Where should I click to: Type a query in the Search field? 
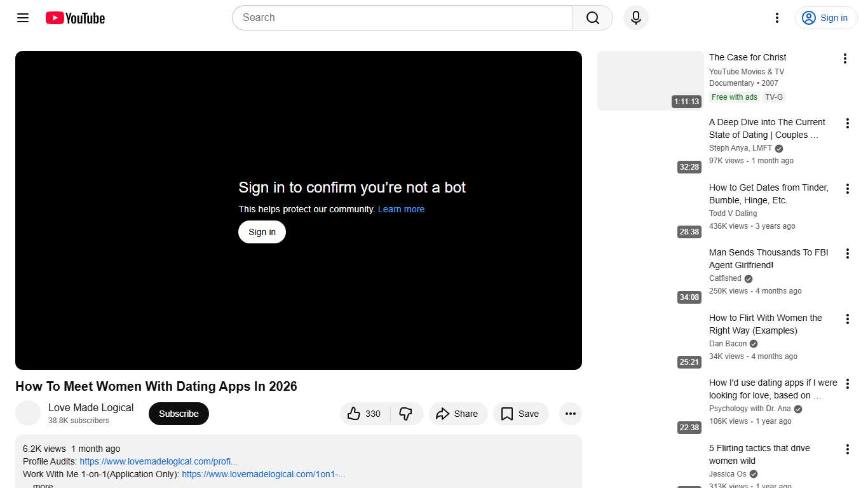[x=402, y=18]
